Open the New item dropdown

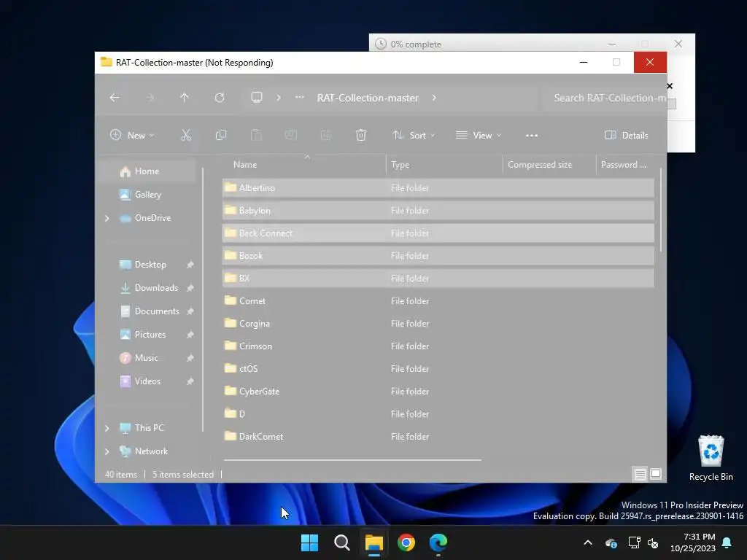(x=133, y=135)
